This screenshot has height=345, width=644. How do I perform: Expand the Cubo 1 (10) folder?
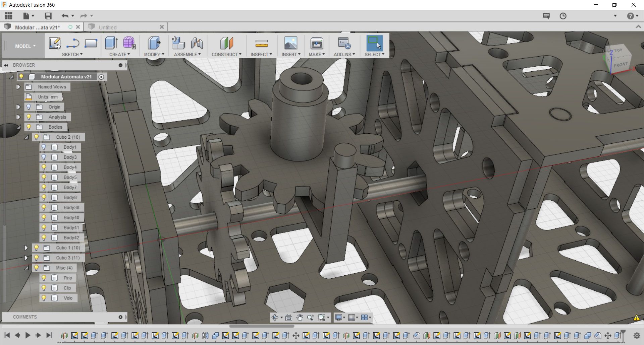pos(26,248)
